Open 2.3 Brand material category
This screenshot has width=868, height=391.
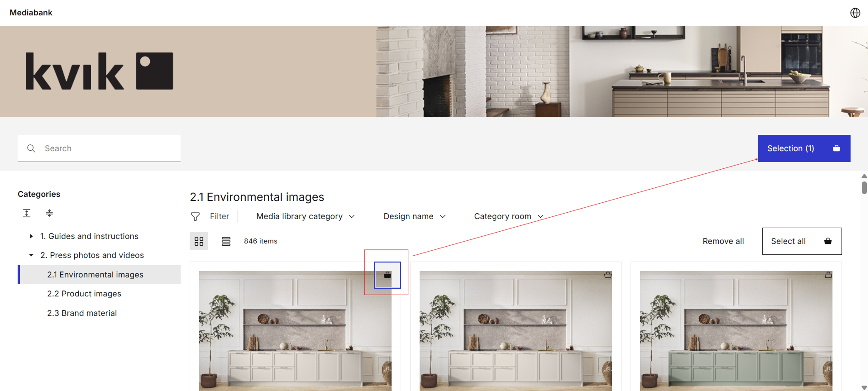point(82,313)
